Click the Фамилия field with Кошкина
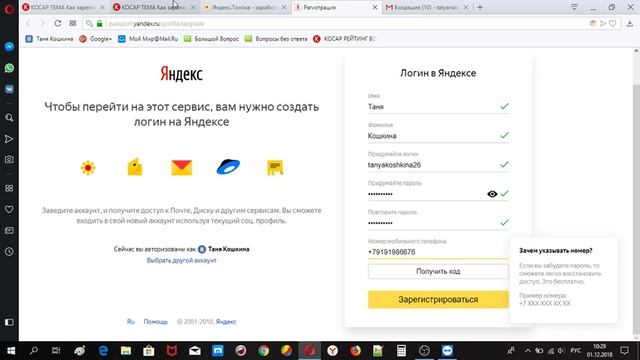 point(438,136)
